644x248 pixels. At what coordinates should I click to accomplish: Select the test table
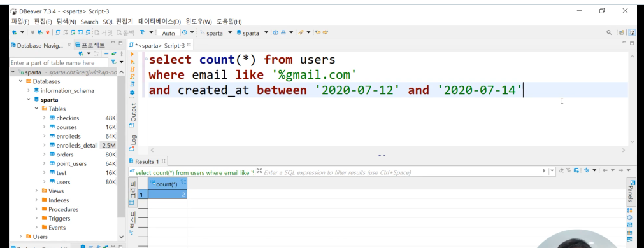point(61,172)
